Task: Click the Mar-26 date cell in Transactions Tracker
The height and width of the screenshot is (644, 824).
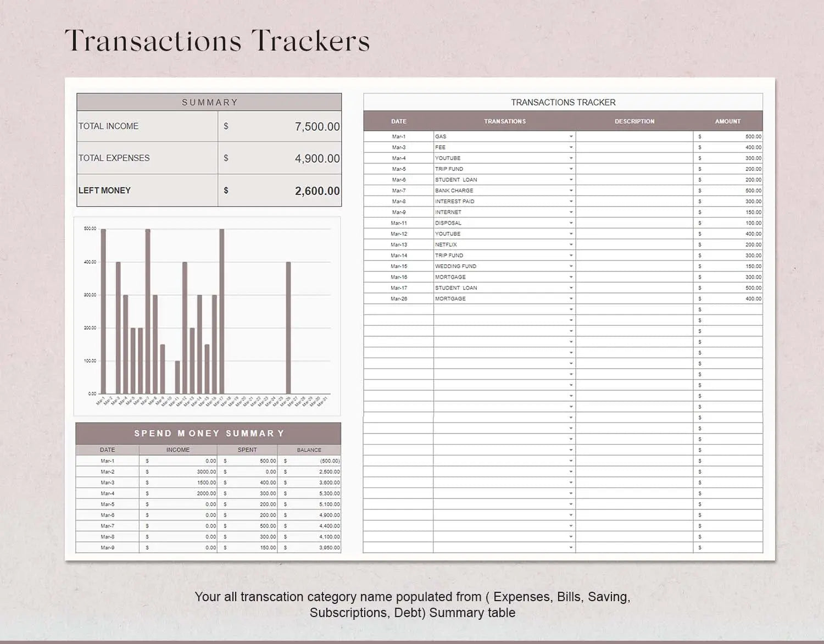Action: 399,299
